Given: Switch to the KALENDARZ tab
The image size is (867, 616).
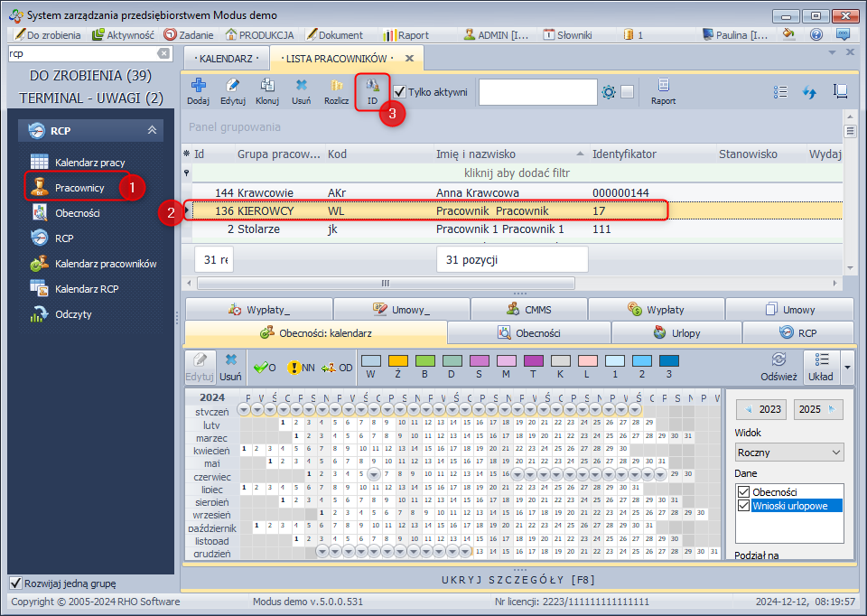Looking at the screenshot, I should point(228,58).
